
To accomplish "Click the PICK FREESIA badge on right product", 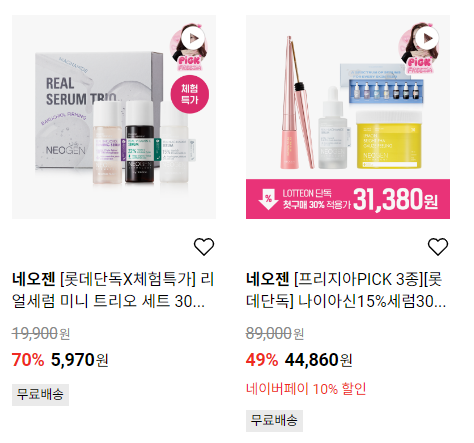I will pos(420,65).
